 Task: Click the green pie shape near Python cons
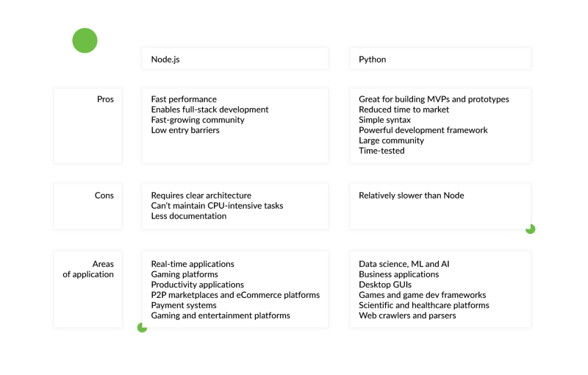(530, 229)
